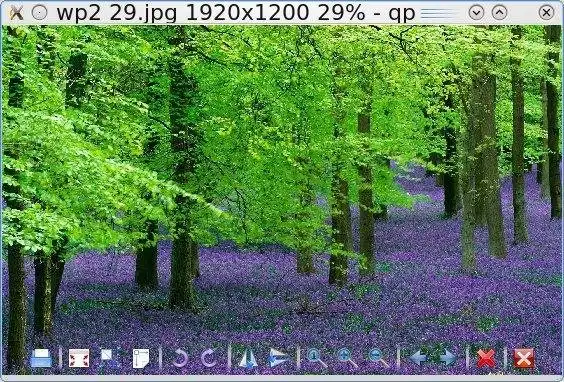
Task: Close the window with the title bar X button
Action: click(546, 13)
